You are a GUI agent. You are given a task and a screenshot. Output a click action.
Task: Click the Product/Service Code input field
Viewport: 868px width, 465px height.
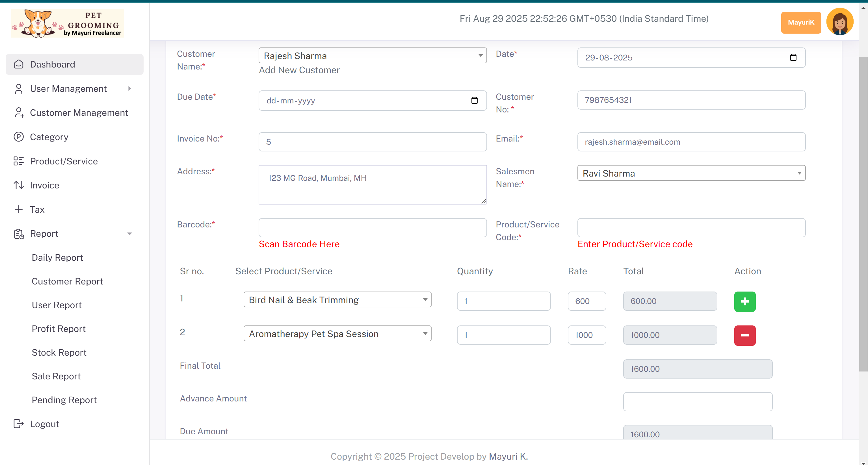(691, 228)
